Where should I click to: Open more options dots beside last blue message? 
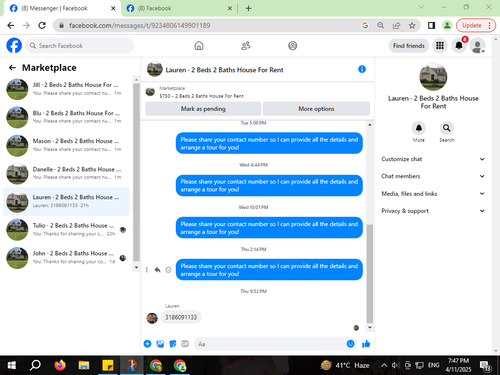pyautogui.click(x=147, y=270)
